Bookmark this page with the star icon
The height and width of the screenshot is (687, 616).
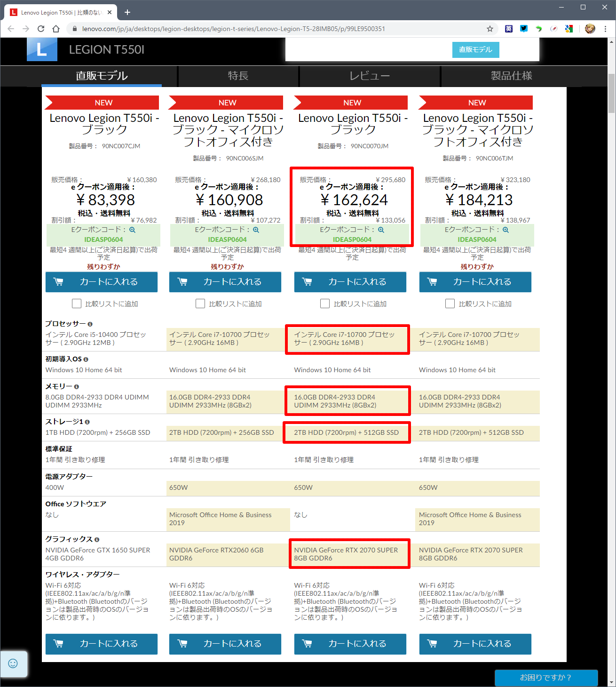point(490,29)
